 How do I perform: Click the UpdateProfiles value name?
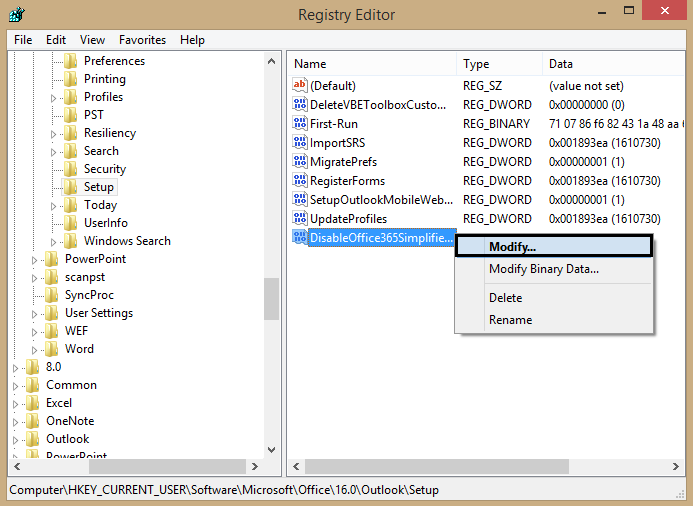click(x=348, y=219)
